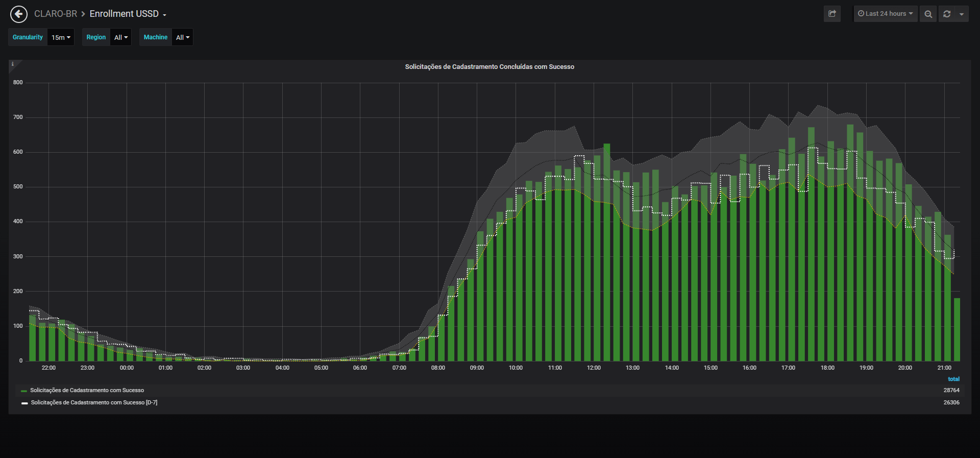The height and width of the screenshot is (458, 980).
Task: Click the back arrow circle icon
Action: point(19,14)
